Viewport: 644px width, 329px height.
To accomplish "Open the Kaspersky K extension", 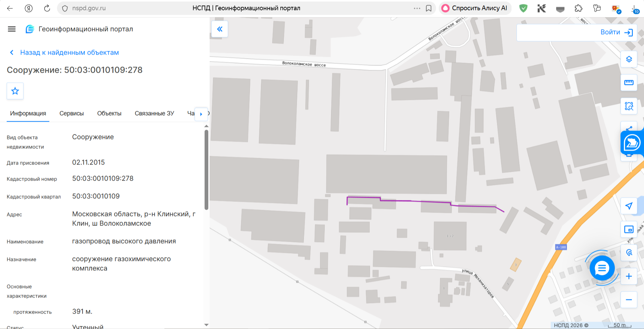I will [542, 8].
